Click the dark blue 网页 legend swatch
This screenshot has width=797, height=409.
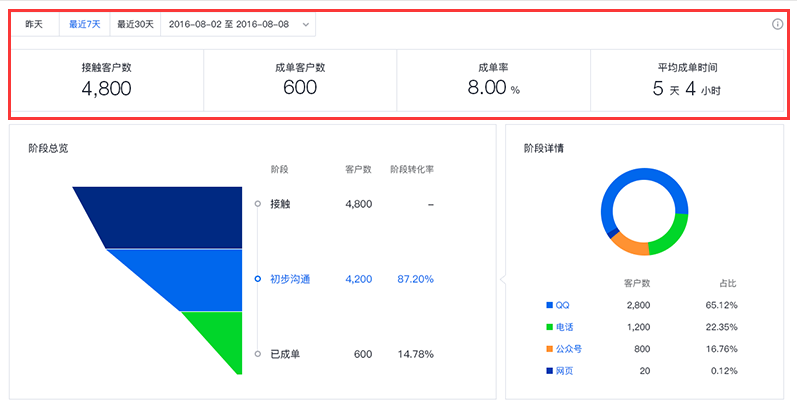pyautogui.click(x=549, y=371)
